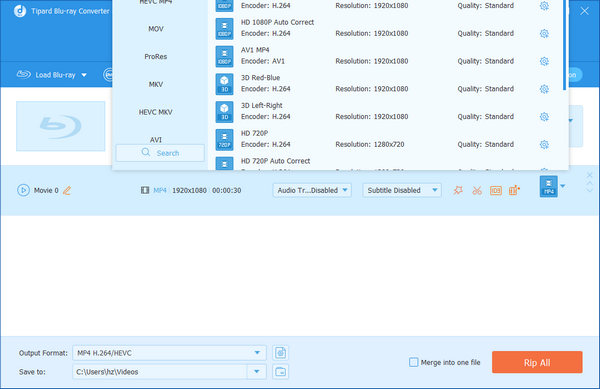Enable Merge into one file checkbox
This screenshot has width=600, height=389.
[414, 362]
